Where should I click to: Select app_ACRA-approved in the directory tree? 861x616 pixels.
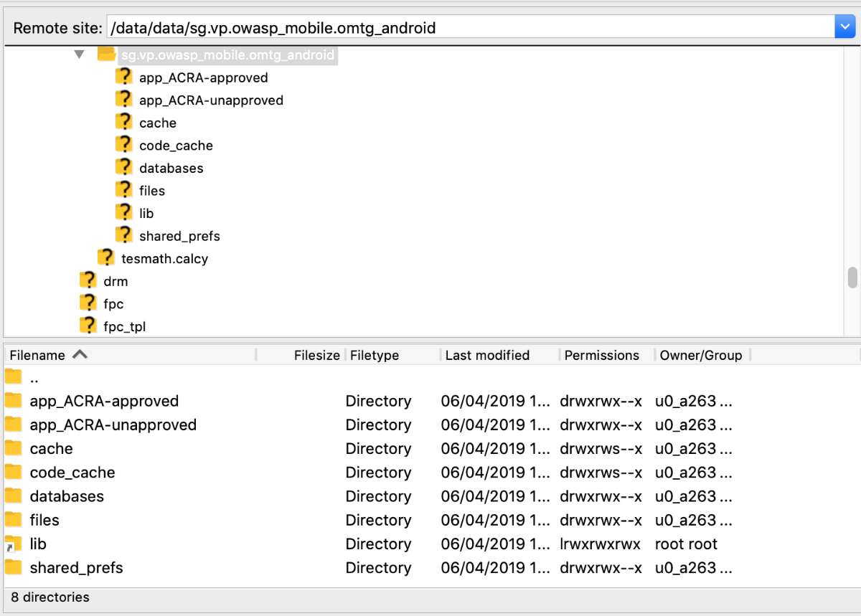click(x=204, y=78)
